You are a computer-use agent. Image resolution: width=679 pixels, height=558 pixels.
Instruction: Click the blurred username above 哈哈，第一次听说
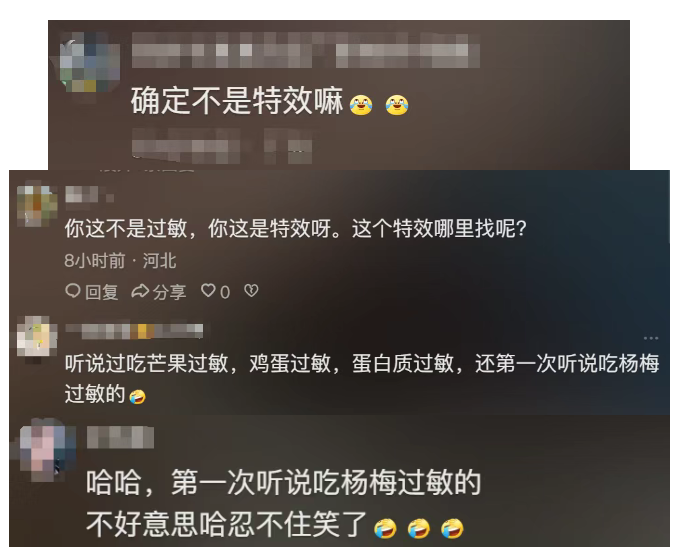120,437
